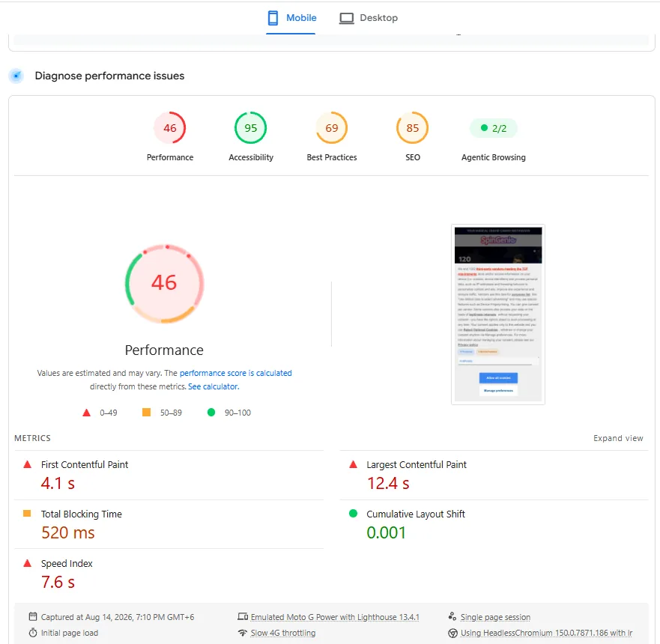The image size is (660, 644).
Task: Click red triangle beside Largest Contentful Paint
Action: 353,464
